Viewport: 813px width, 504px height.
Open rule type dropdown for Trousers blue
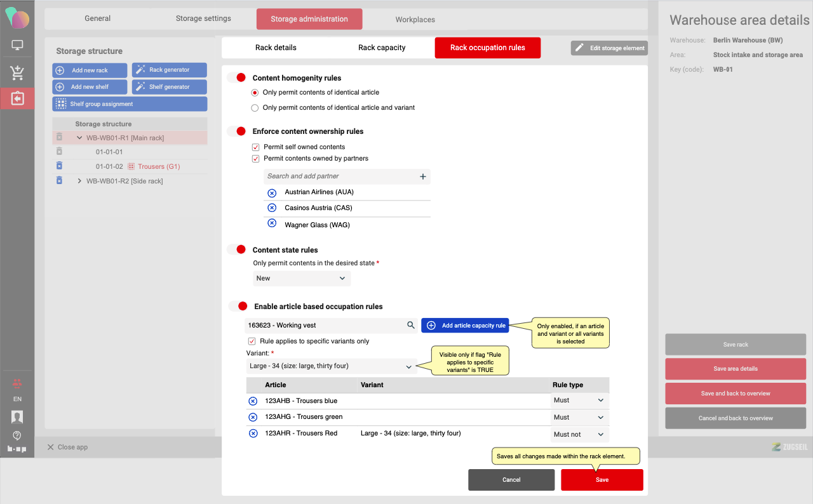click(x=579, y=401)
